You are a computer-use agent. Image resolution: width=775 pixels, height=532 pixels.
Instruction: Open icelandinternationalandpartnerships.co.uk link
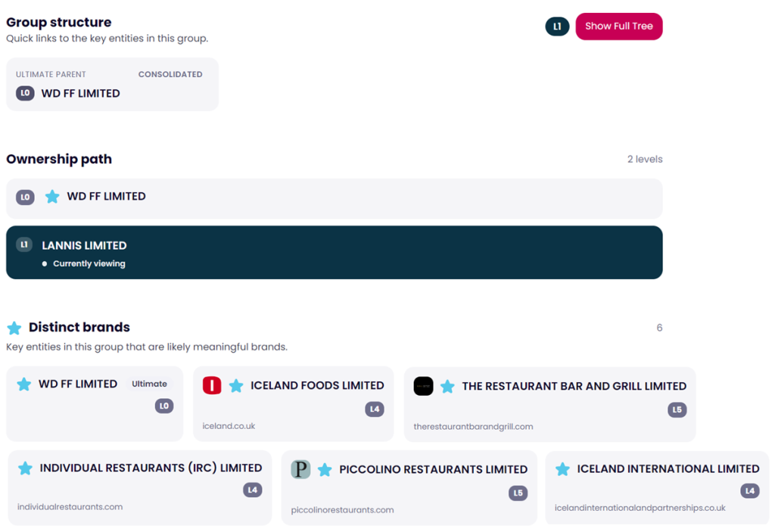(x=640, y=508)
